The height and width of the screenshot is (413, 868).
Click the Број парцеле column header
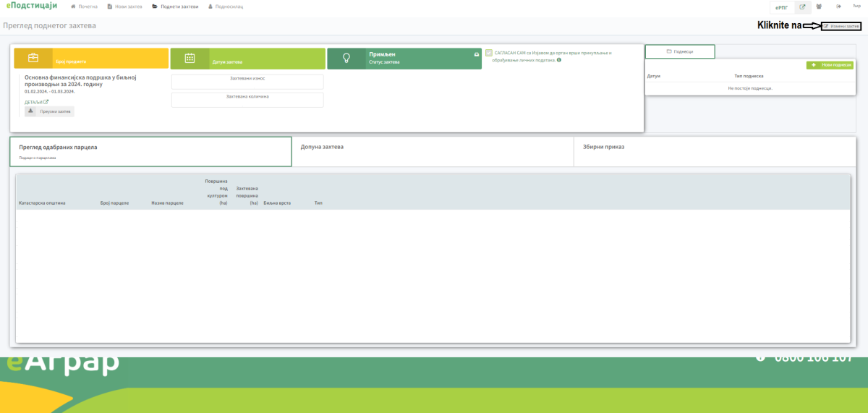point(114,203)
